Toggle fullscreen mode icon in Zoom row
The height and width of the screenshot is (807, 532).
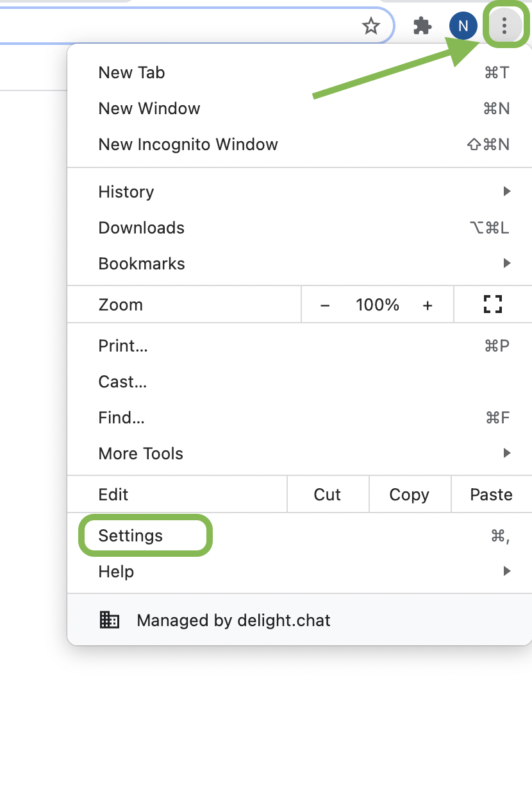pyautogui.click(x=492, y=305)
